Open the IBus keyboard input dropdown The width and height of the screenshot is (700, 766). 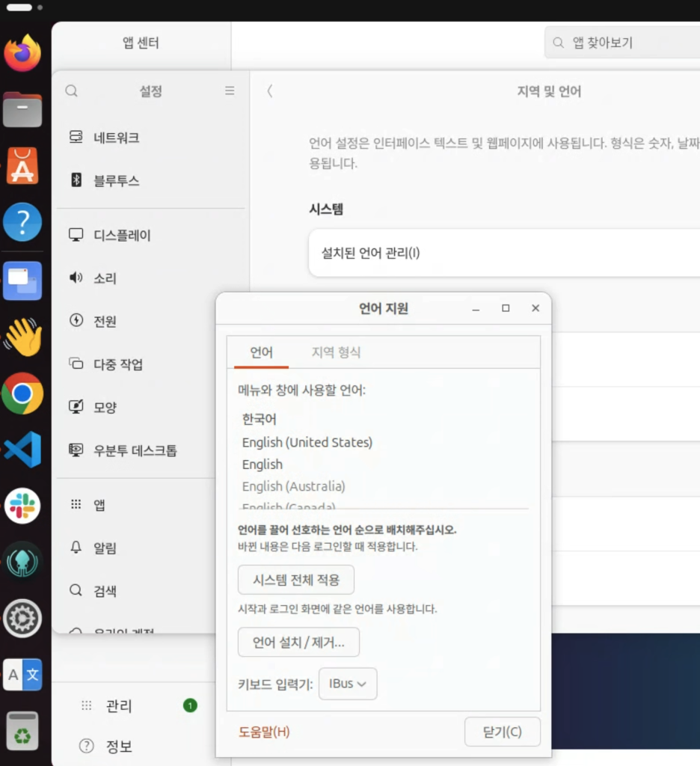pyautogui.click(x=348, y=684)
